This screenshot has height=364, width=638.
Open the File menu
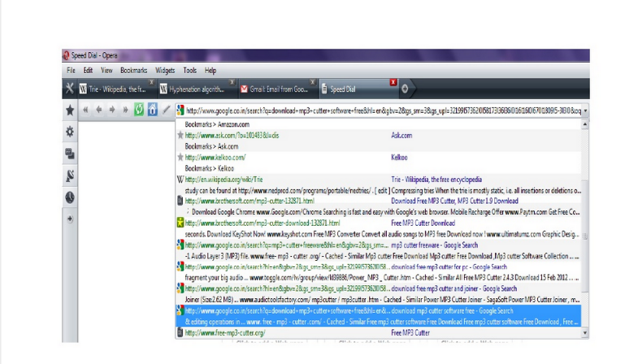pos(71,71)
